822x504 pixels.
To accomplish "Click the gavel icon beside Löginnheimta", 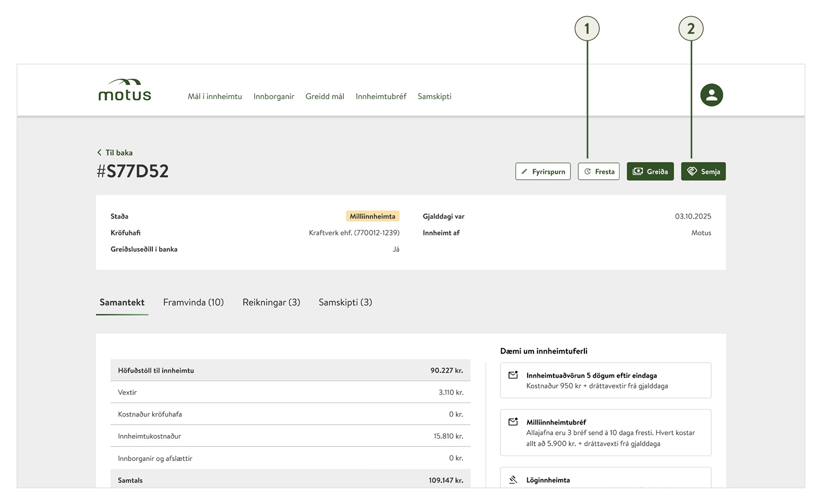I will (513, 480).
